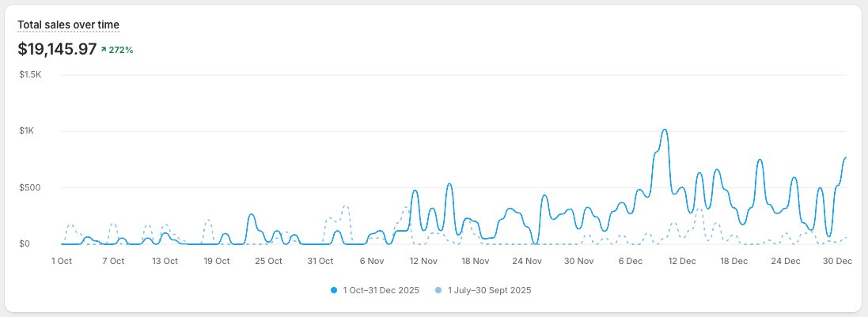
Task: Select the 12 Nov date label
Action: click(x=423, y=260)
